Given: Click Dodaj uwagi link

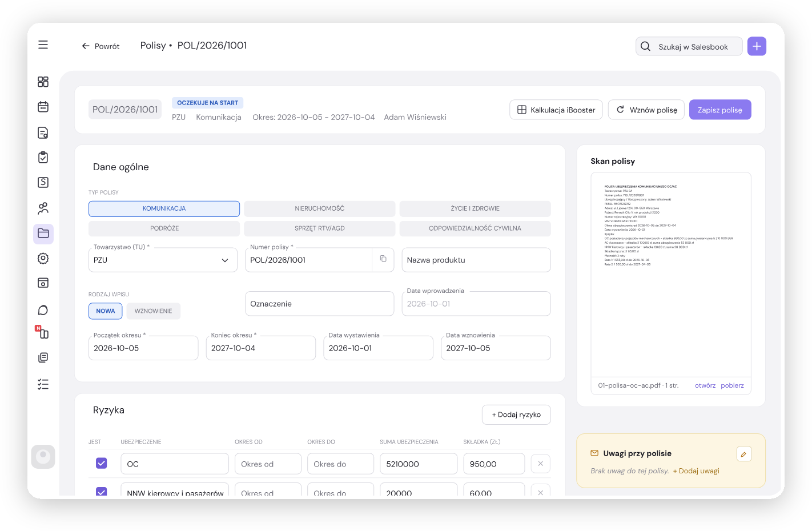Looking at the screenshot, I should [696, 471].
